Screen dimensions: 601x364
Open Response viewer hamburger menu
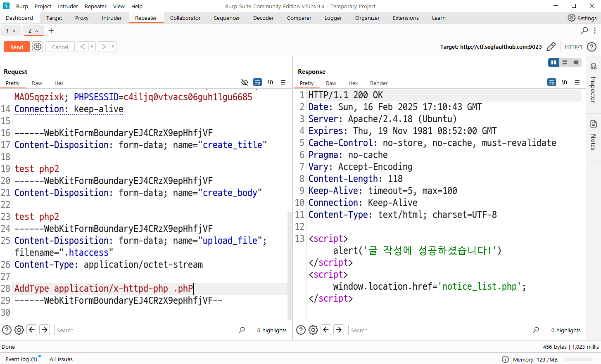577,82
